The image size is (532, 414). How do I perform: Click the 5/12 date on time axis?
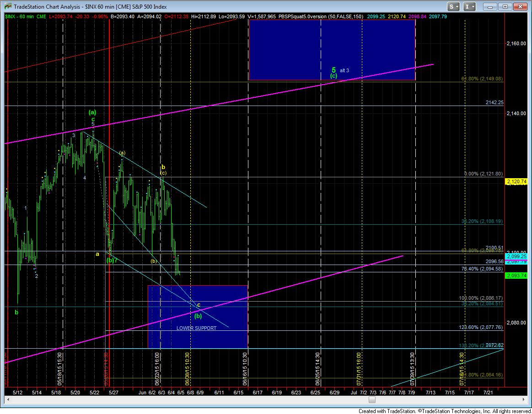[x=18, y=393]
